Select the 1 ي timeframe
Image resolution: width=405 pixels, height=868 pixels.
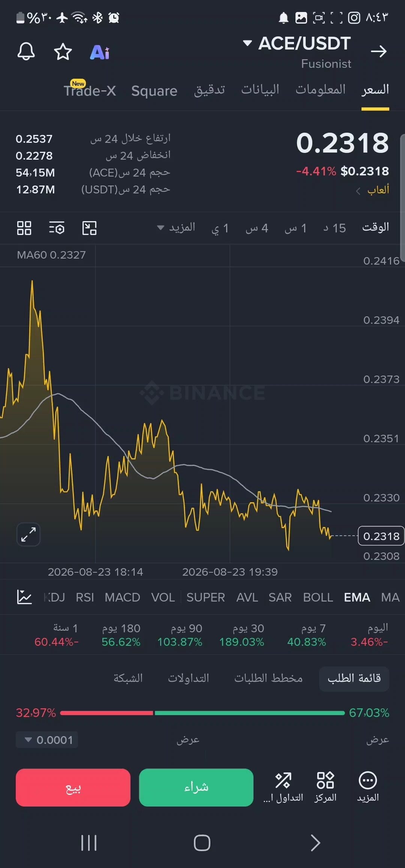[220, 228]
